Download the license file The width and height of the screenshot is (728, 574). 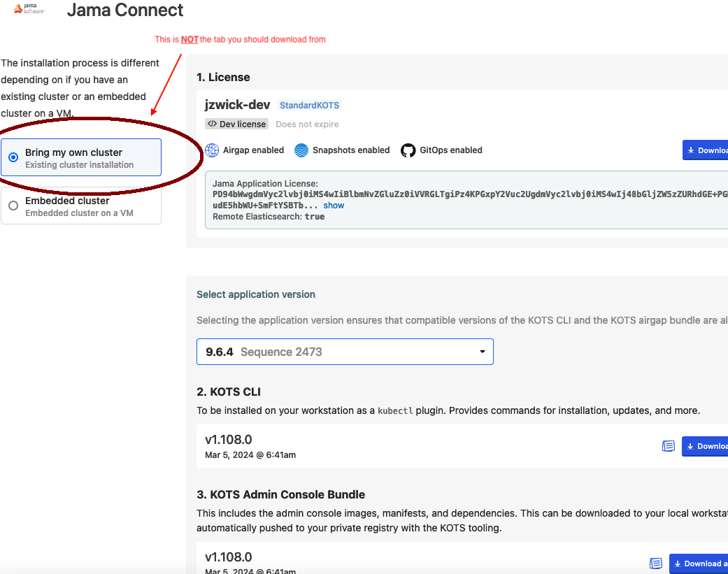[705, 150]
